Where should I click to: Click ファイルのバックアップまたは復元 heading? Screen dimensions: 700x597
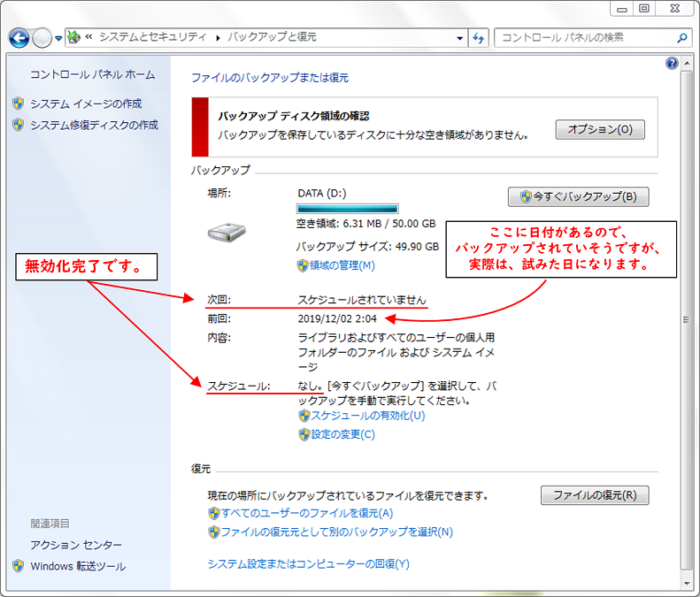270,78
